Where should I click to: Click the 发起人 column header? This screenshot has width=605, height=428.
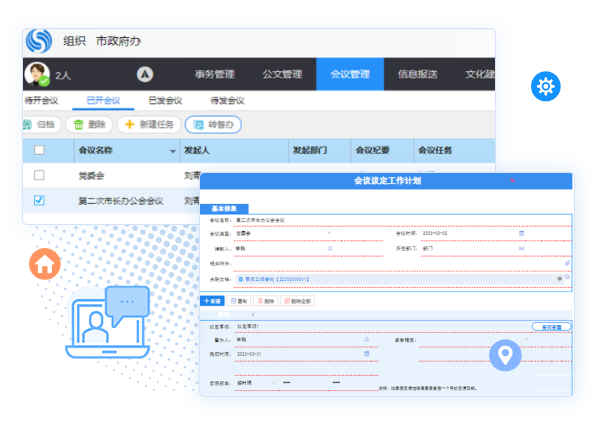(x=234, y=150)
